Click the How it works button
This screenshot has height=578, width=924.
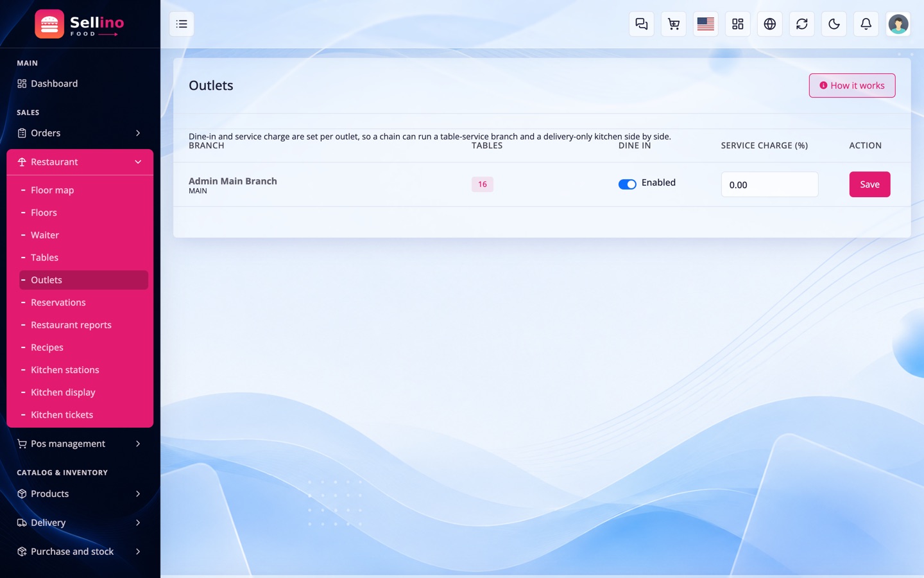(x=851, y=85)
